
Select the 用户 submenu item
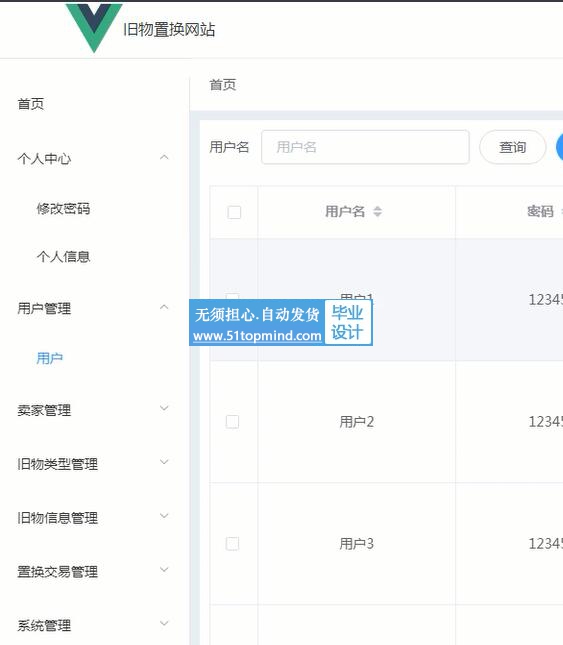click(49, 358)
